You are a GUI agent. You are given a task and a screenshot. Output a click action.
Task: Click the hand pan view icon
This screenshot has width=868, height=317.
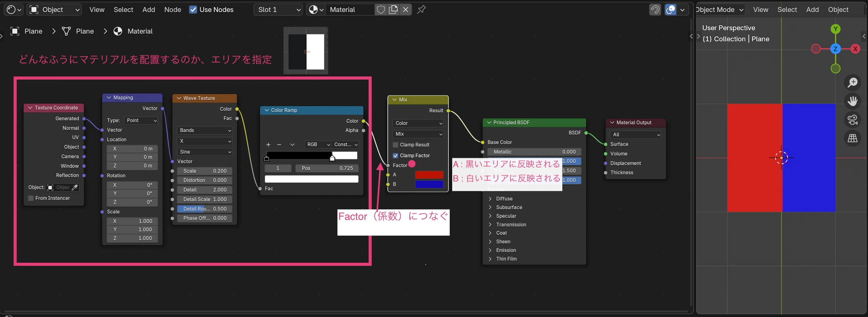[x=853, y=101]
